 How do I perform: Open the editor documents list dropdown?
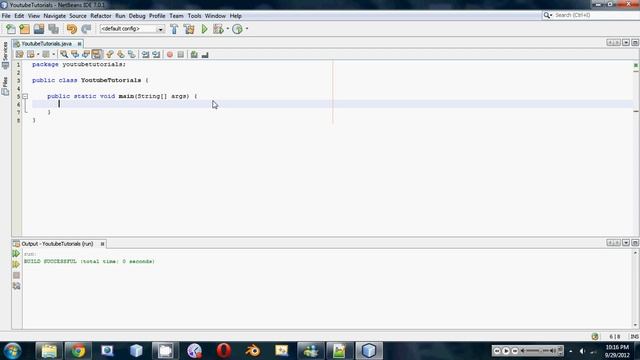click(x=626, y=42)
